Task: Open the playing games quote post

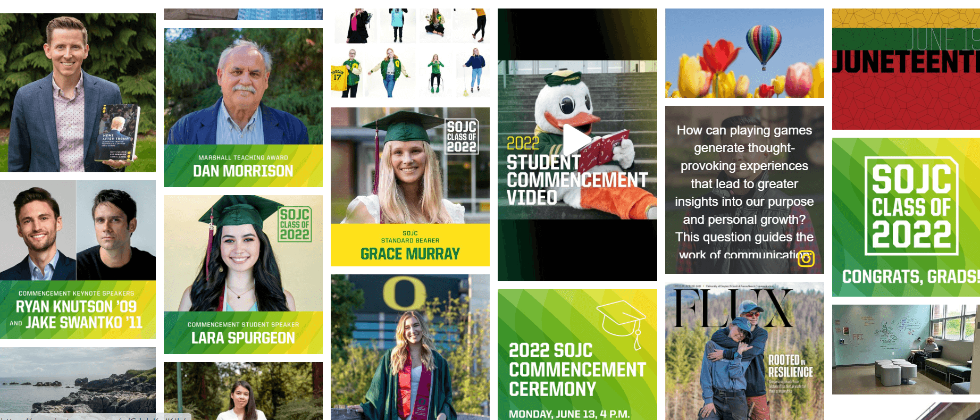Action: click(744, 190)
